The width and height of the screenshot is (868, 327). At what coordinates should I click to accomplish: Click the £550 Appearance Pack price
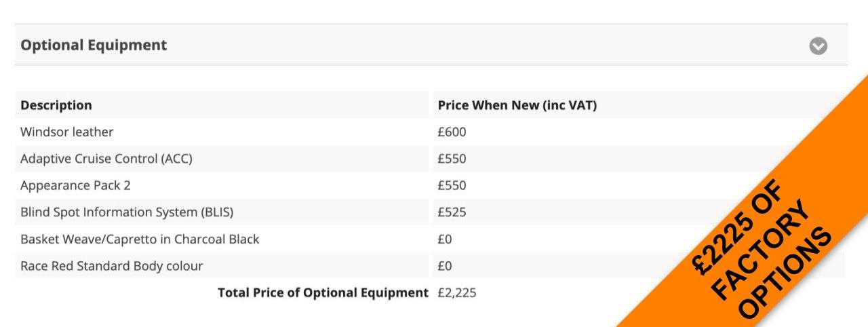[x=452, y=185]
